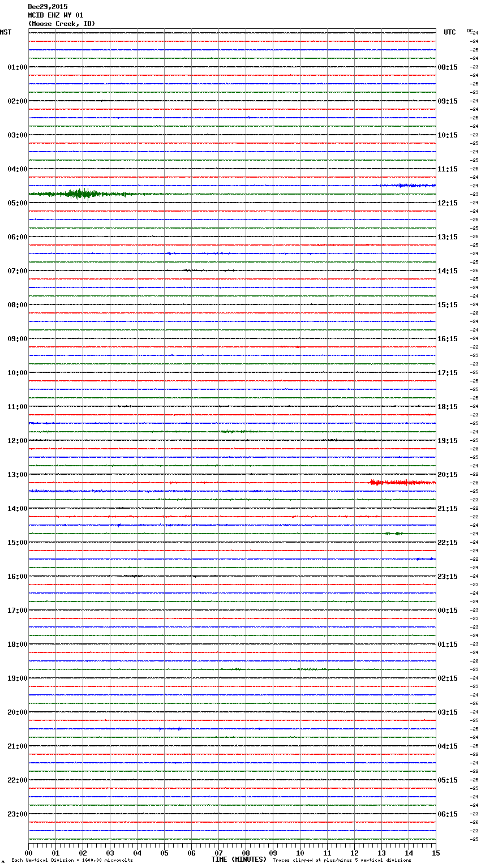This screenshot has width=481, height=868.
Task: Click the 09:15 UTC time label
Action: [x=448, y=101]
